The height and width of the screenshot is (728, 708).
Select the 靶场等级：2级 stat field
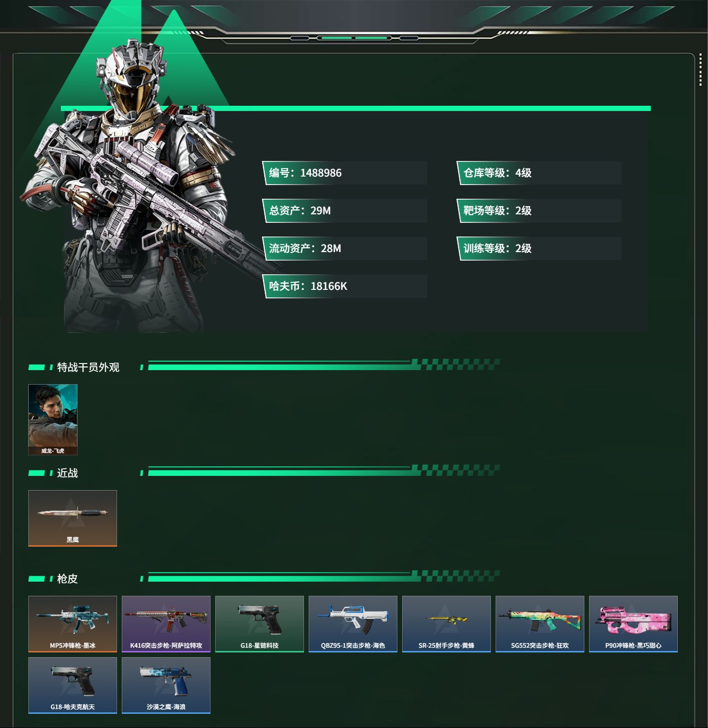[x=539, y=211]
